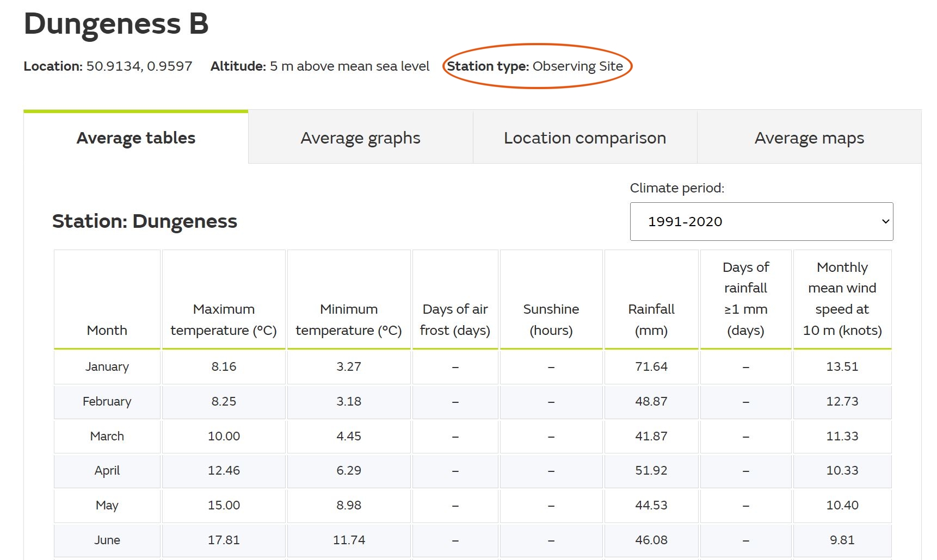Viewport: 937px width, 560px height.
Task: Click the January row label
Action: [107, 366]
